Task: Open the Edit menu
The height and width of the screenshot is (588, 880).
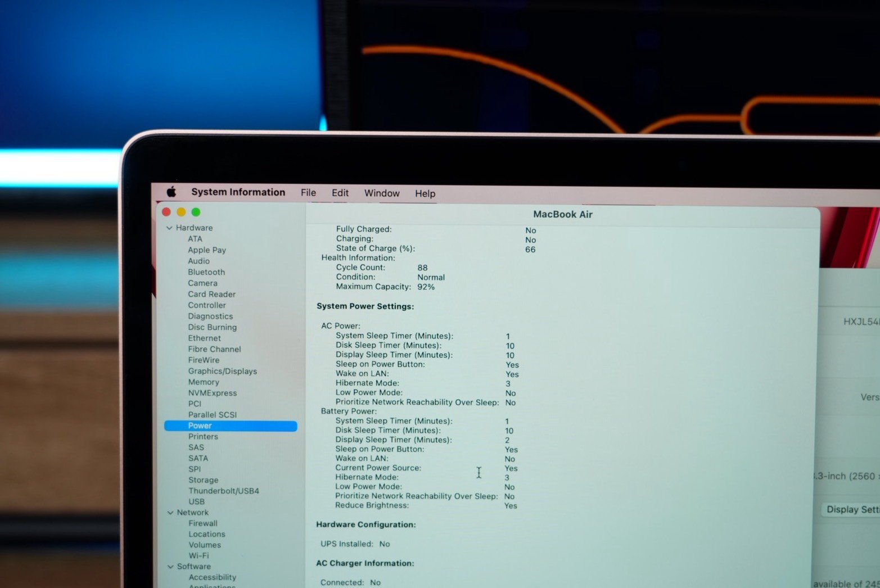Action: tap(340, 193)
